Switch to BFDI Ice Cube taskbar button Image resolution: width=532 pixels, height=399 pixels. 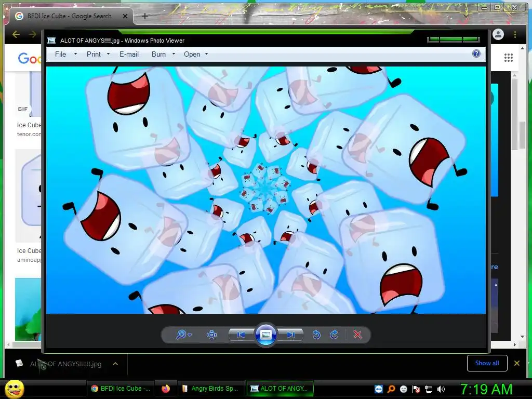(x=121, y=389)
